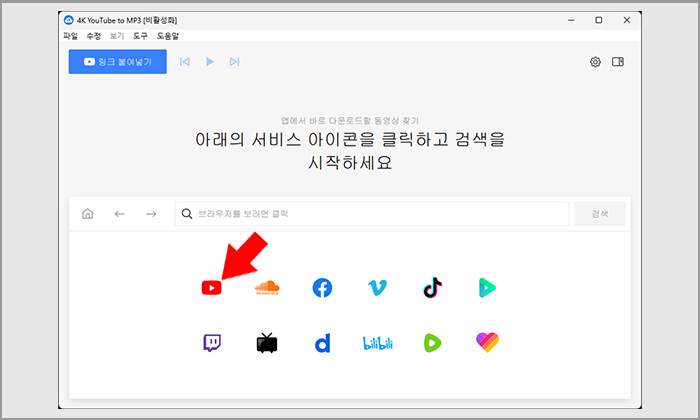This screenshot has height=420, width=700.
Task: Skip to next track
Action: pos(234,62)
